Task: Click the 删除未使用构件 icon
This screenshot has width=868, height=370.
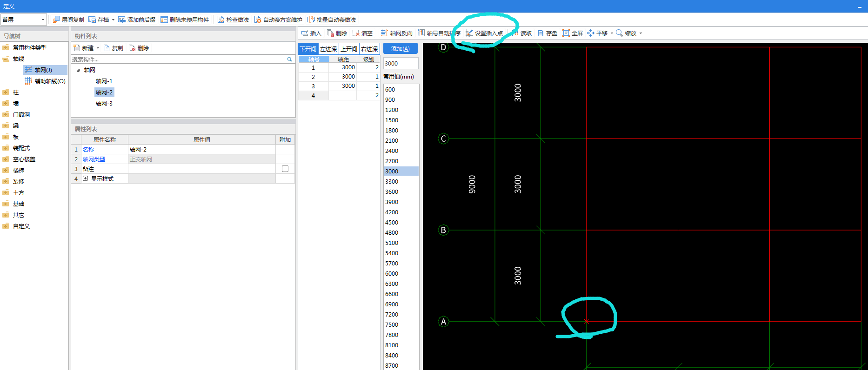Action: (164, 20)
